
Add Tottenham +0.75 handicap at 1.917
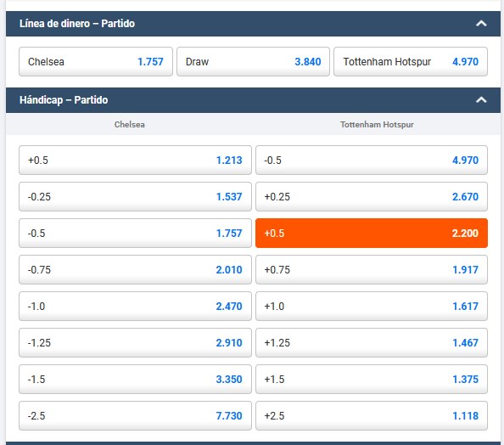(x=372, y=270)
